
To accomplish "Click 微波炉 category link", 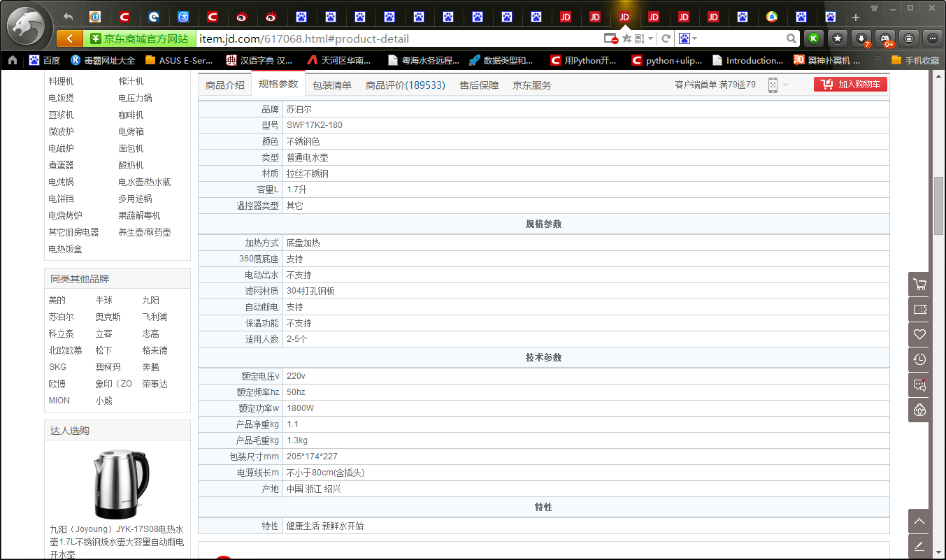I will coord(61,131).
